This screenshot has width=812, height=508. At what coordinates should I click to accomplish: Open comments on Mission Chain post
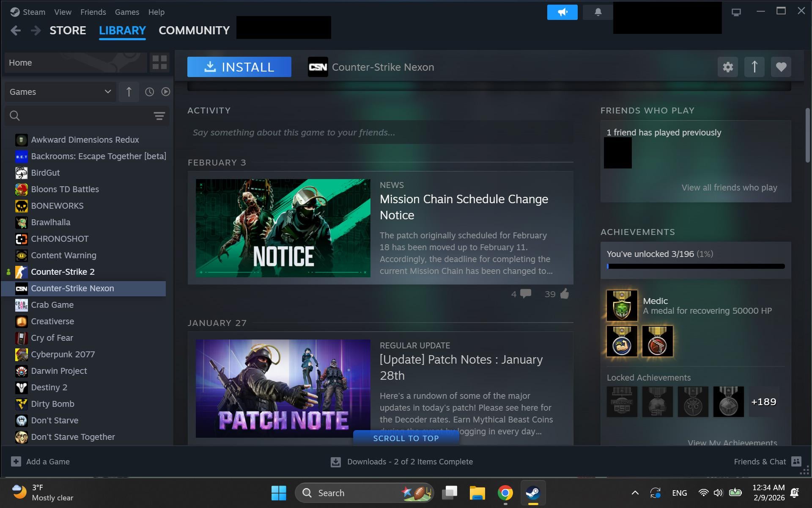[x=525, y=294]
